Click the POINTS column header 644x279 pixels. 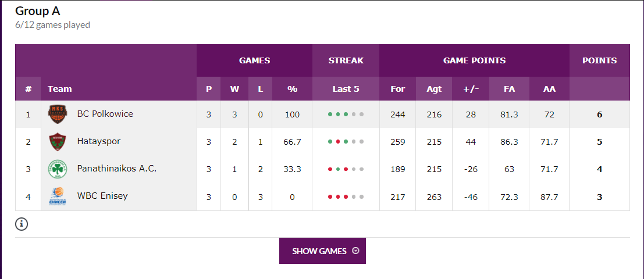click(599, 60)
